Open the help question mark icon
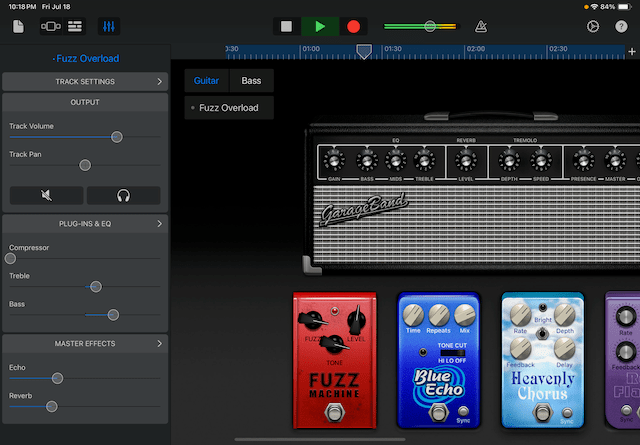The image size is (640, 445). [x=621, y=26]
